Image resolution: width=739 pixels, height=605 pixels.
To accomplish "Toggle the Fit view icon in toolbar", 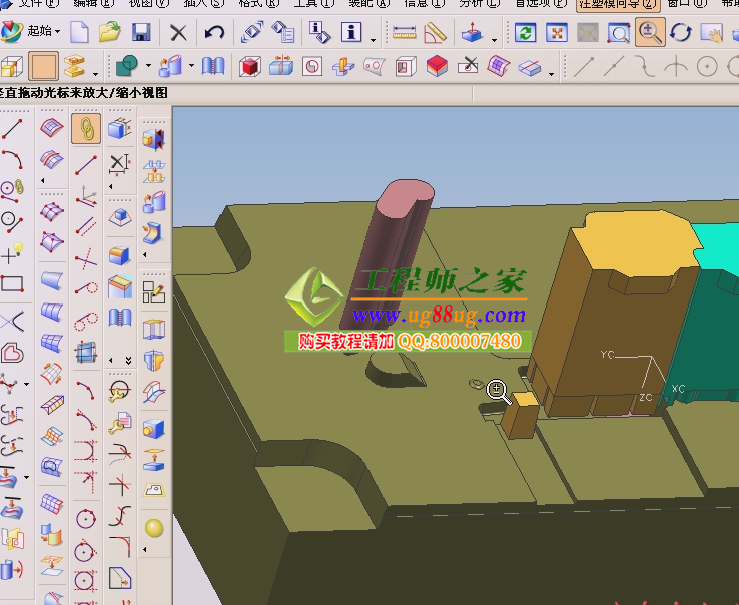I will click(556, 33).
